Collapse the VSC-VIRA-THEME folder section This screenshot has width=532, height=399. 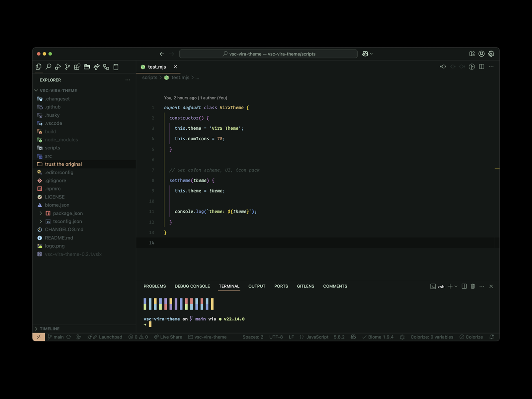coord(36,90)
